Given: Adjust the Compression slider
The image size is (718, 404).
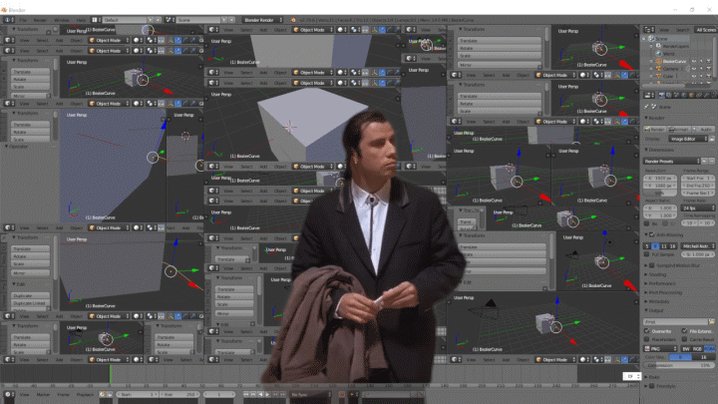Looking at the screenshot, I should (679, 366).
